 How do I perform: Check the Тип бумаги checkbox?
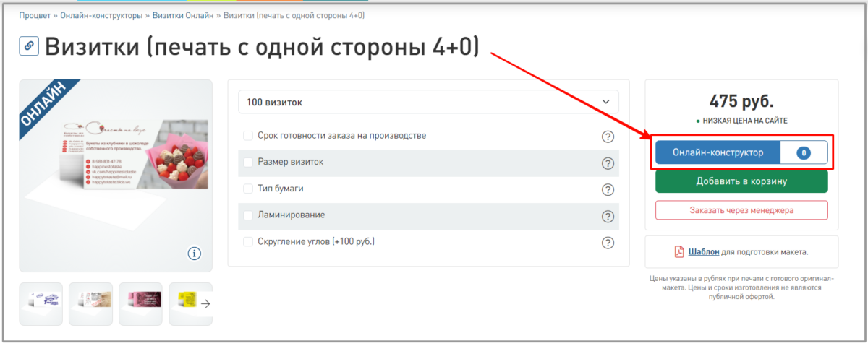click(x=248, y=189)
